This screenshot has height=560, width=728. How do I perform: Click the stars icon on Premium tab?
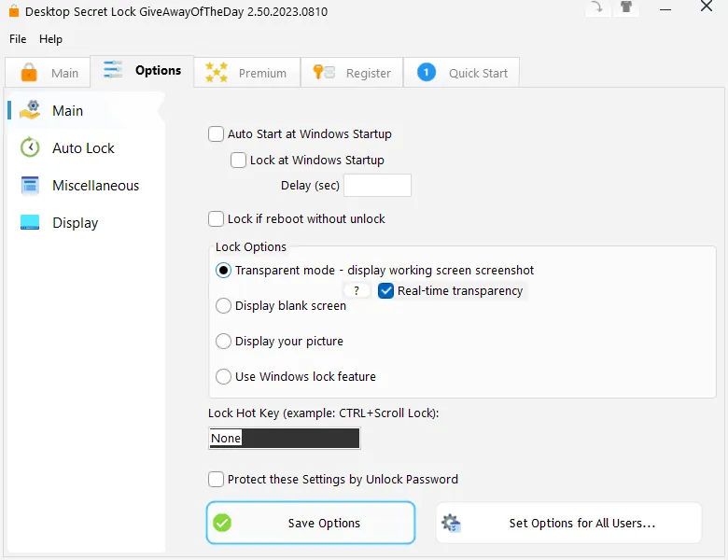(217, 73)
